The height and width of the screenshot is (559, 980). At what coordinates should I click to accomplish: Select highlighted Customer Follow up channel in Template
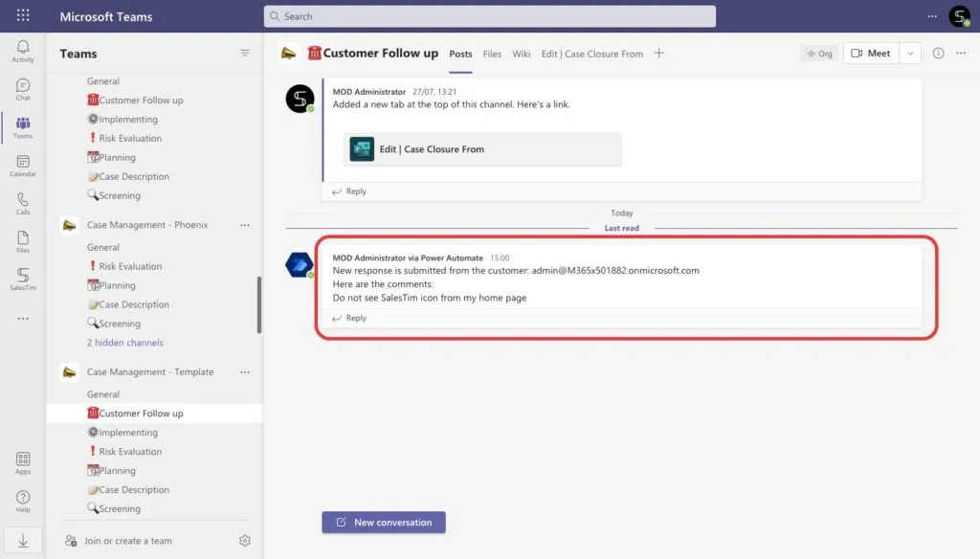154,414
